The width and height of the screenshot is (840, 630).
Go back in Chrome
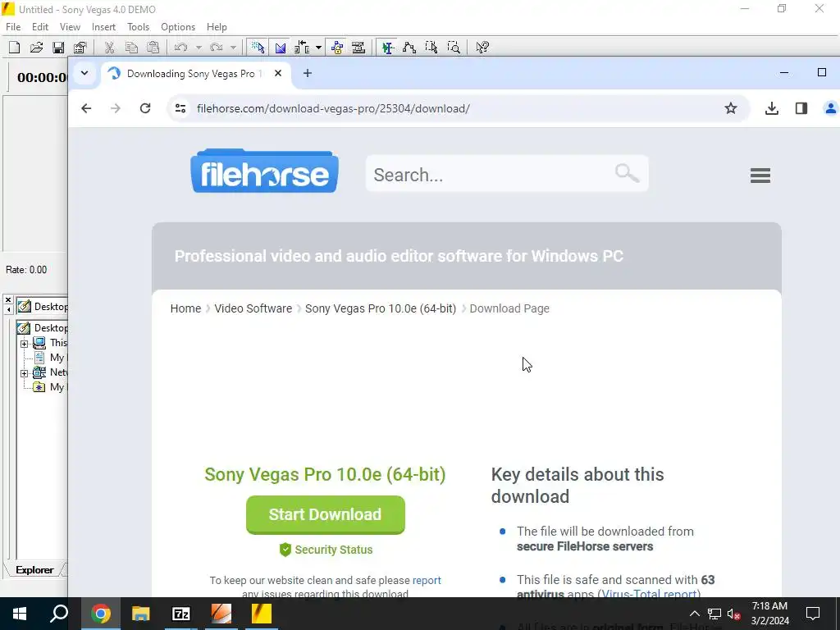(86, 109)
